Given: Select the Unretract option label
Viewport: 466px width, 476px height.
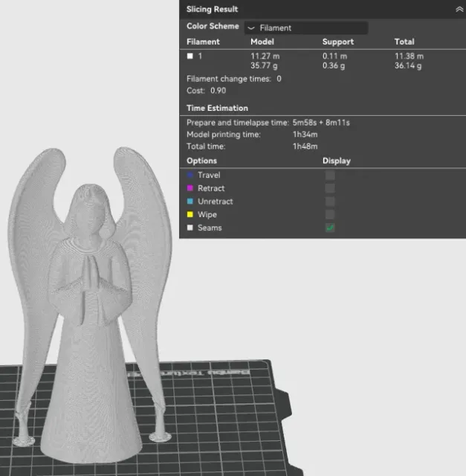Looking at the screenshot, I should pos(216,202).
